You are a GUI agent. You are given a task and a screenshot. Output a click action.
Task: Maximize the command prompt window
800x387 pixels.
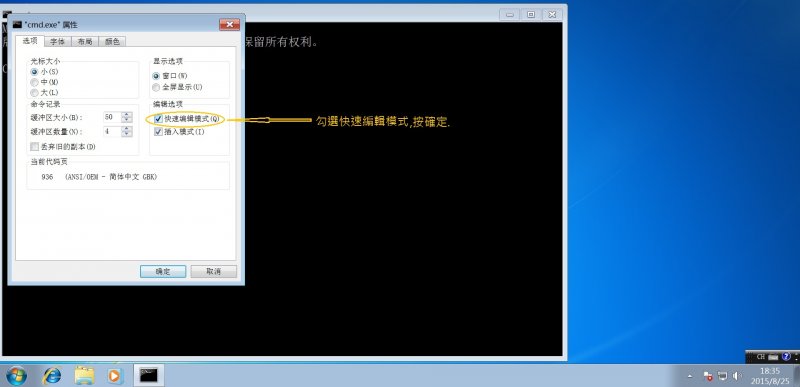pos(531,15)
